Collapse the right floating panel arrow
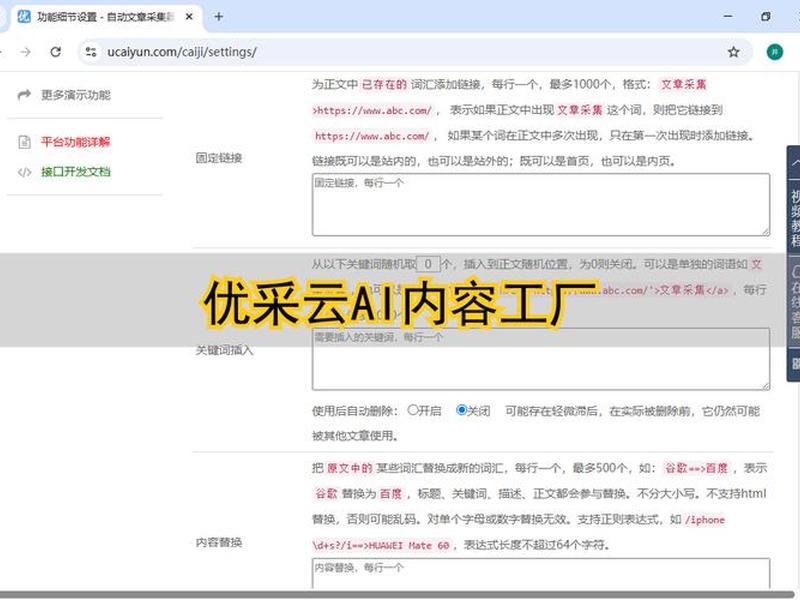Screen dimensions: 800x600 click(x=794, y=163)
